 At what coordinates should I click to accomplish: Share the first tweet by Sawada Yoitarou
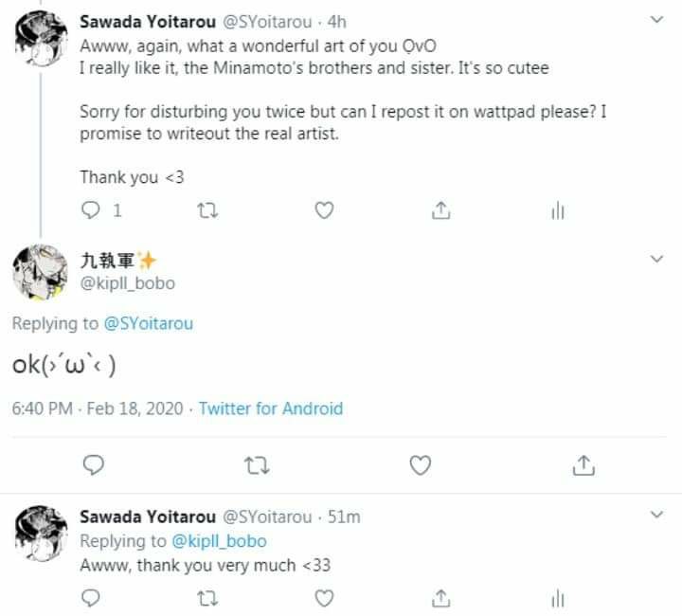tap(440, 210)
